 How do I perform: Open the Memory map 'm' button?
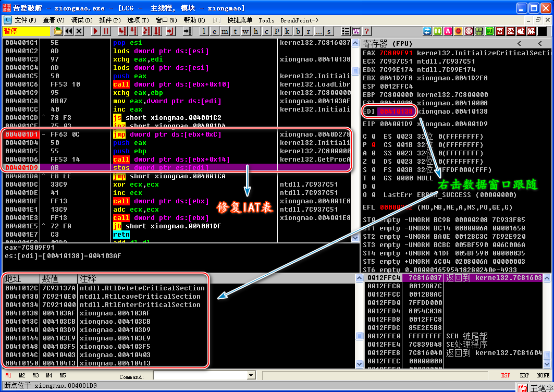tap(225, 31)
